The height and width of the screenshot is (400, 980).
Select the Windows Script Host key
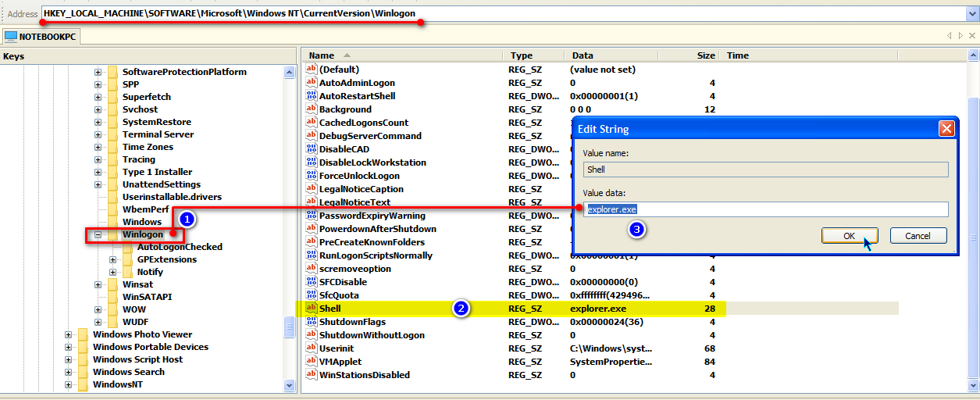pyautogui.click(x=137, y=359)
